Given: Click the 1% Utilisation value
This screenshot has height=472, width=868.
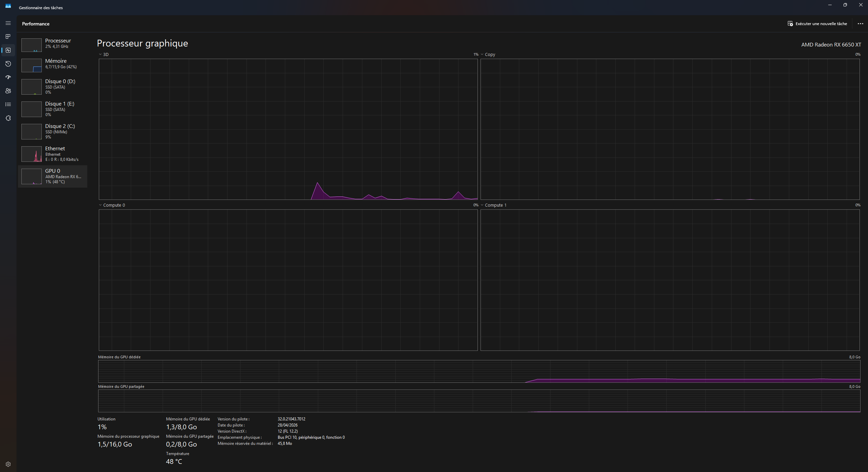Looking at the screenshot, I should 102,427.
